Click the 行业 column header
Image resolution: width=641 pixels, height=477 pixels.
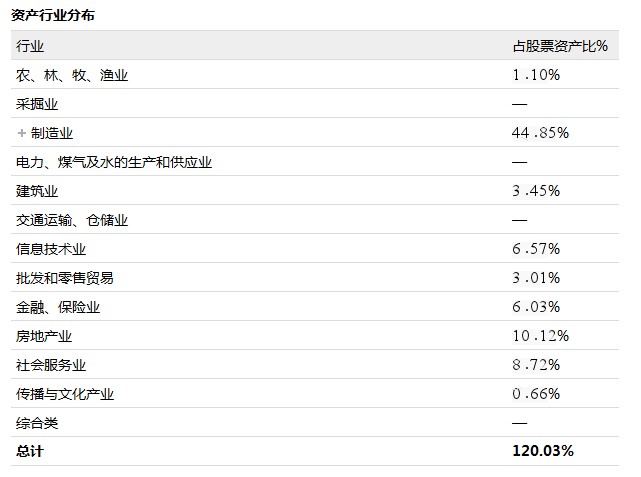coord(31,46)
